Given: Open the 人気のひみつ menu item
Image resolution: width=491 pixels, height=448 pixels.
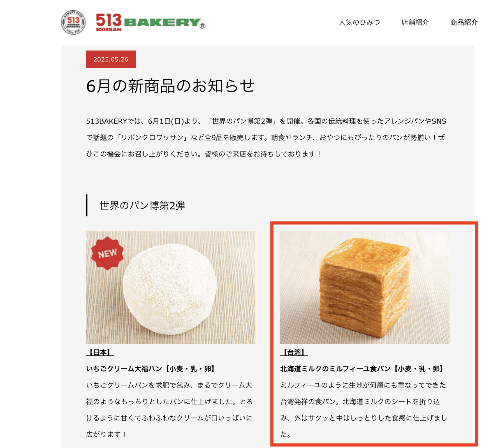Looking at the screenshot, I should [x=359, y=22].
